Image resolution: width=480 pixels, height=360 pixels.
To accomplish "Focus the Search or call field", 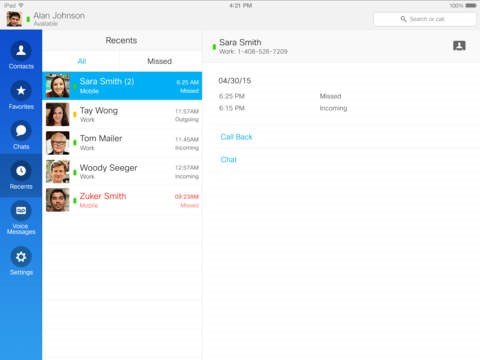I will point(425,19).
